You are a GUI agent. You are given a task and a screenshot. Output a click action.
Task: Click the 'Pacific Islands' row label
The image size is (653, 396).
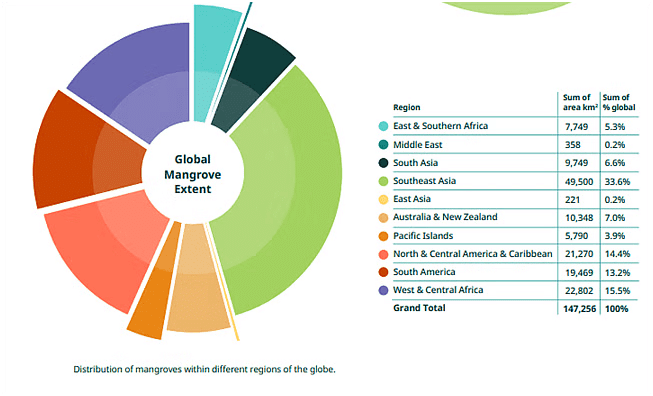(423, 236)
